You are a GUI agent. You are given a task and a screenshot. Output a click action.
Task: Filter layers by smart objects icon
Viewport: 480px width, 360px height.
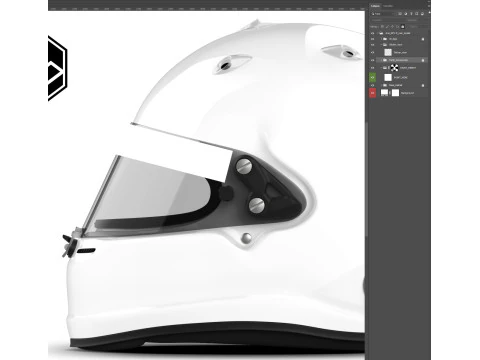click(422, 14)
